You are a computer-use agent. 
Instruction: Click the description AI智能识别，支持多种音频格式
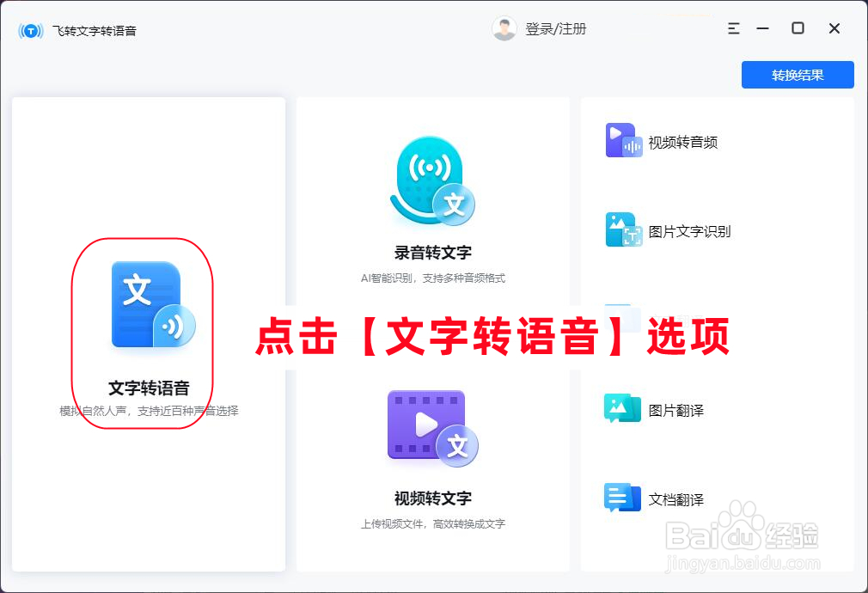(433, 278)
